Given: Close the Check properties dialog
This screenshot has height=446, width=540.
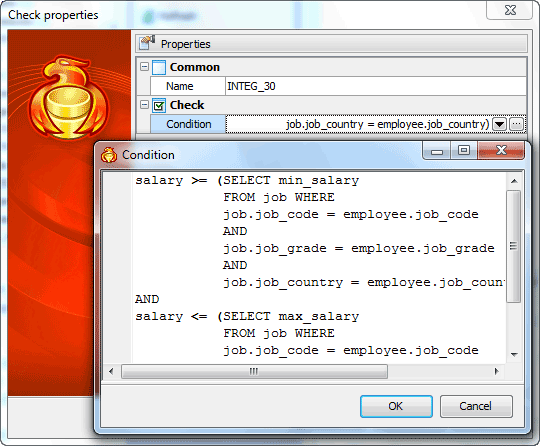Looking at the screenshot, I should [x=510, y=10].
